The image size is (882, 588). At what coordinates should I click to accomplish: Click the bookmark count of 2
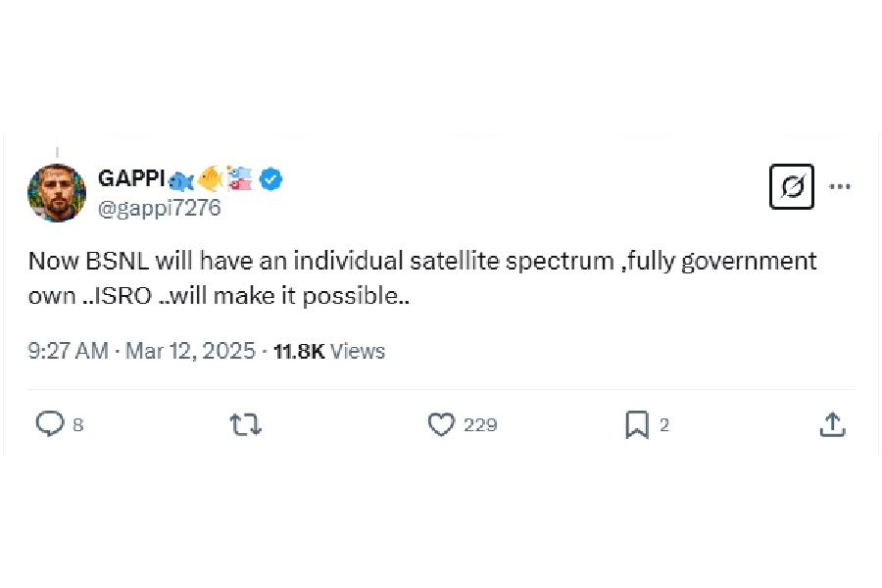coord(664,424)
